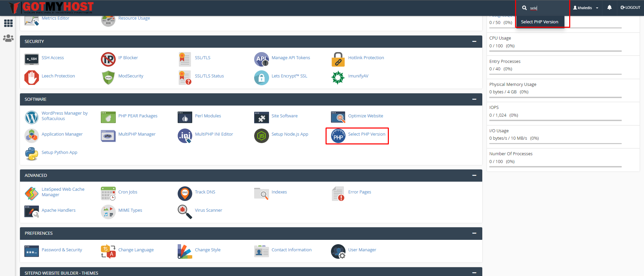Click the Lets Encrypt SSL icon

pos(261,78)
